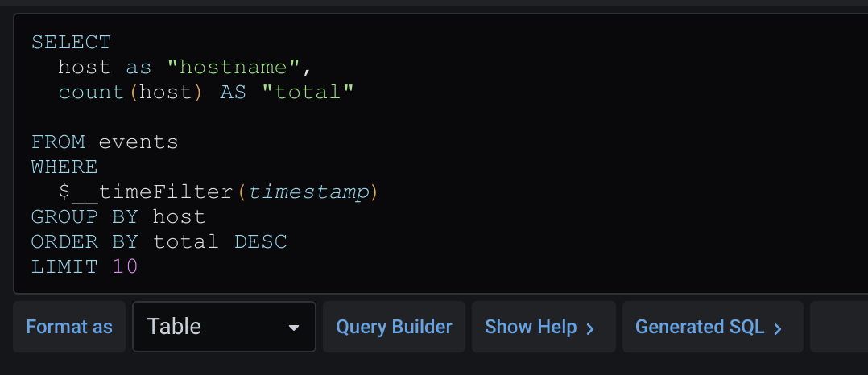
Task: Click the "total" alias string
Action: coord(308,93)
